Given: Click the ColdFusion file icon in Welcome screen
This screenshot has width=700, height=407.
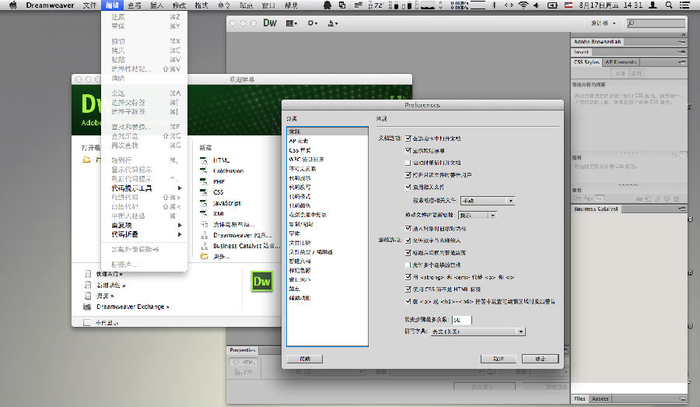Looking at the screenshot, I should 204,171.
